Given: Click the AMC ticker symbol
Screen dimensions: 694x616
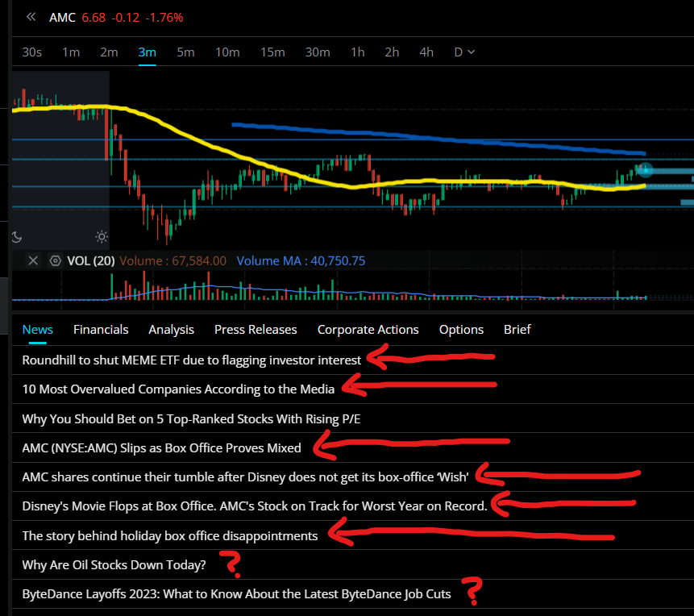Looking at the screenshot, I should tap(62, 18).
